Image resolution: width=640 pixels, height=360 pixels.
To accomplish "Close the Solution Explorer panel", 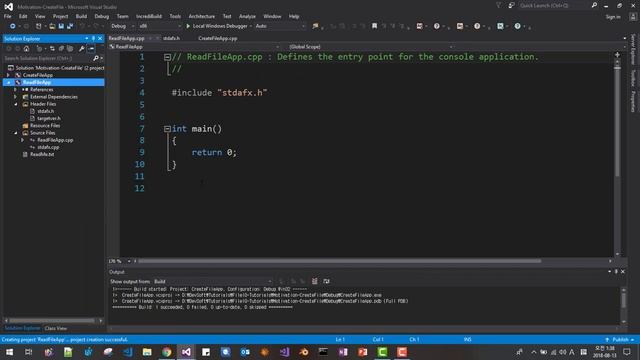I will [100, 38].
